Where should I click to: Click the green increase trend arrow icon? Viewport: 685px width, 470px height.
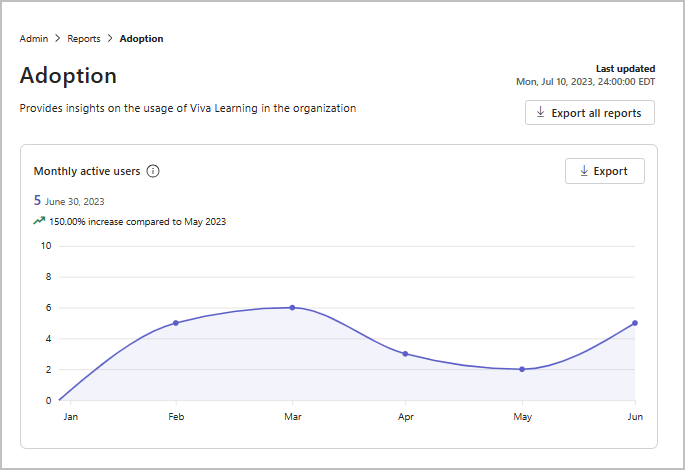click(39, 221)
